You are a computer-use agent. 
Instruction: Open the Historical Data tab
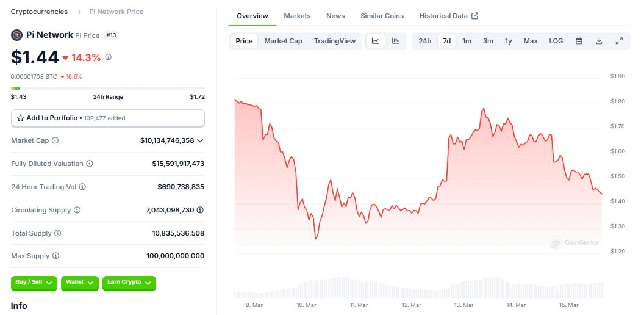pos(448,16)
